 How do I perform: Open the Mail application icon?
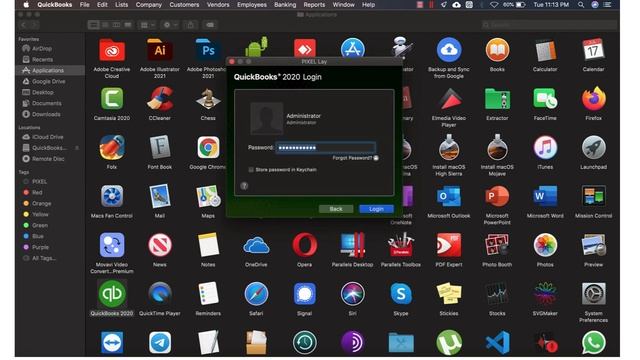tap(160, 196)
